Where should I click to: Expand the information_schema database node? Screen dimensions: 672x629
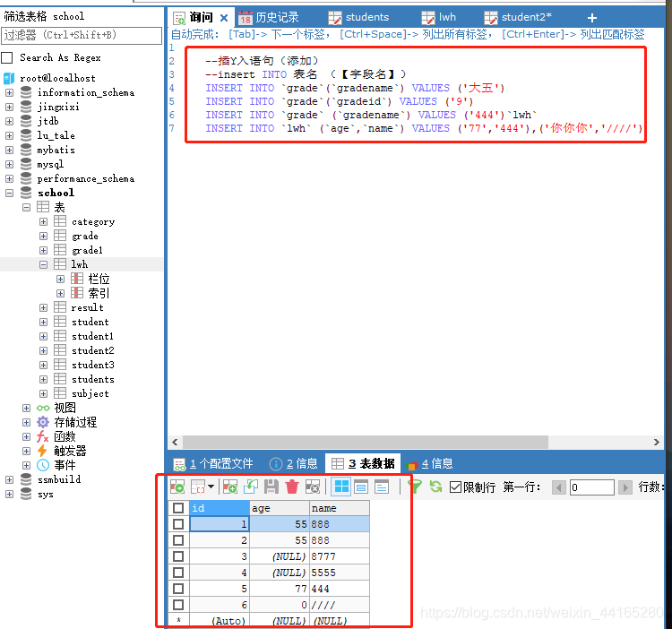(10, 92)
